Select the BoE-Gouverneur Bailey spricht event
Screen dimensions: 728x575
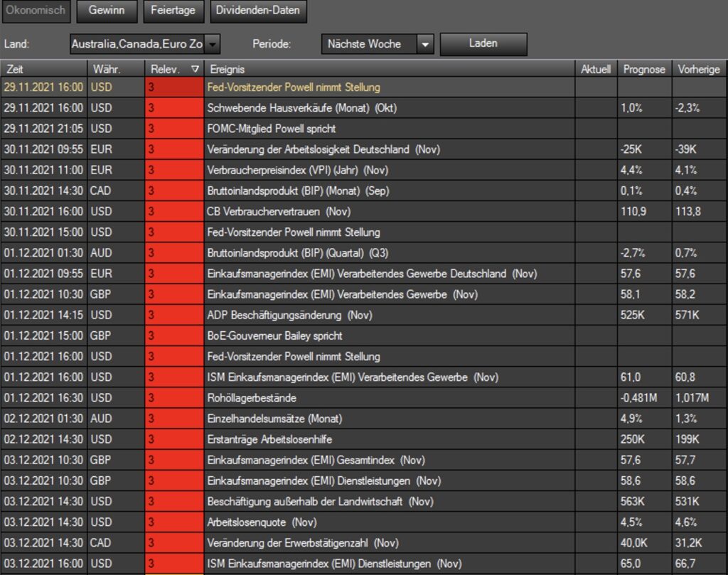274,335
